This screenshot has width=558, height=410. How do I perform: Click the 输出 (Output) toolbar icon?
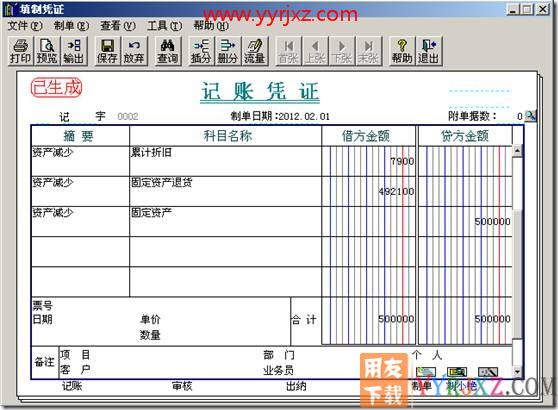point(74,51)
